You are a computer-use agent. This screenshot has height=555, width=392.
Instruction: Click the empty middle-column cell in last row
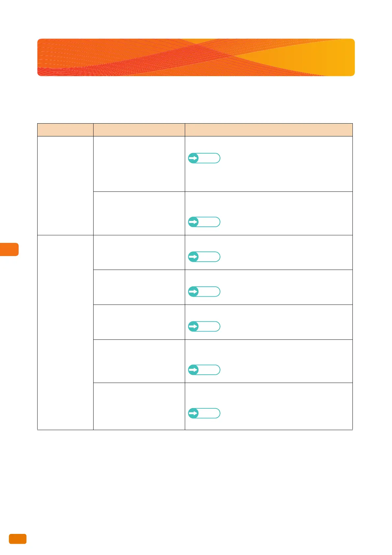(x=139, y=406)
